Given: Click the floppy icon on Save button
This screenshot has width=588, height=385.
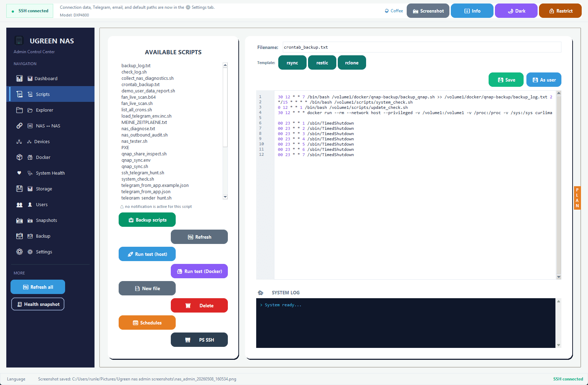Looking at the screenshot, I should point(500,80).
